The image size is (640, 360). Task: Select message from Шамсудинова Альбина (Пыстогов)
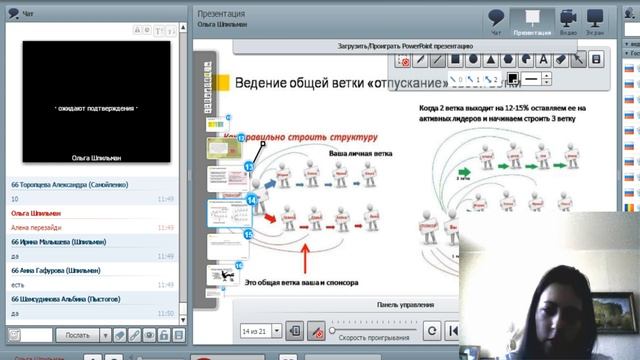coord(93,306)
